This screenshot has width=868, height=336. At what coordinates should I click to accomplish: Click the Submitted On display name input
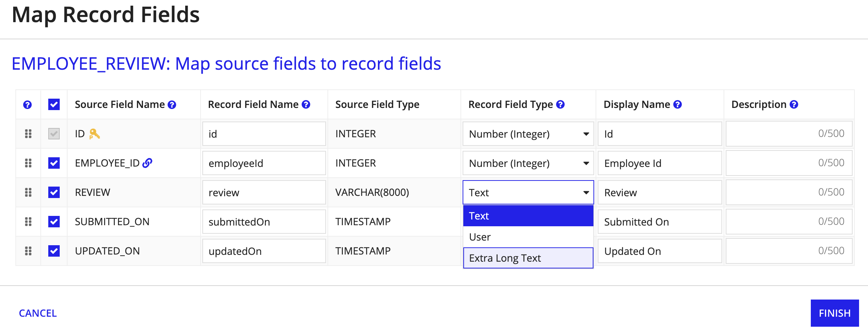click(660, 222)
